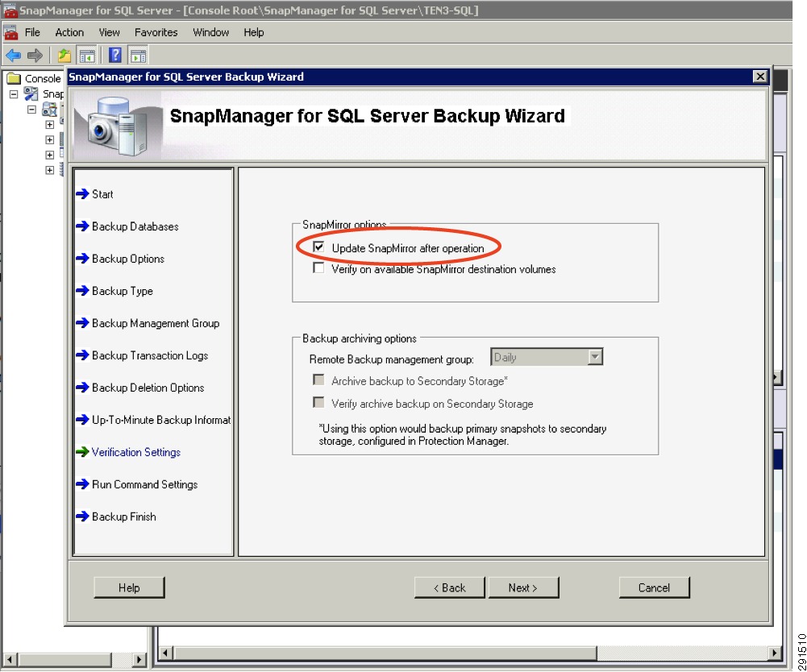Expand the second child node in tree

coord(49,140)
